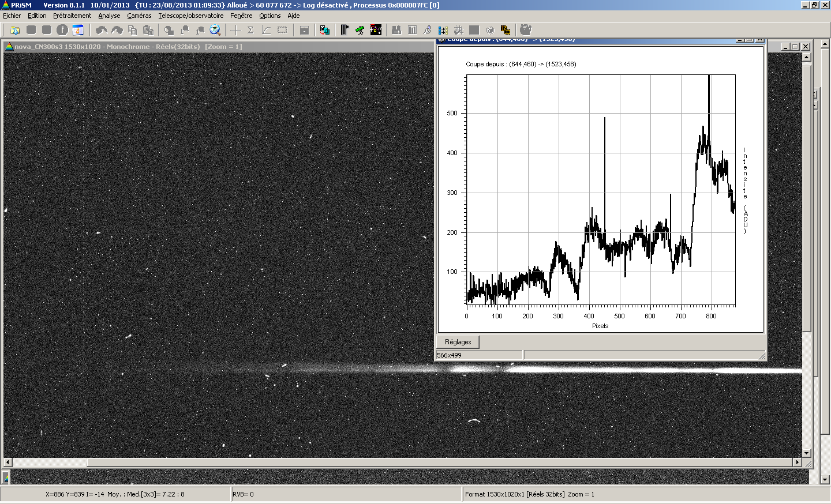
Task: Click the open file folder icon
Action: coord(15,30)
